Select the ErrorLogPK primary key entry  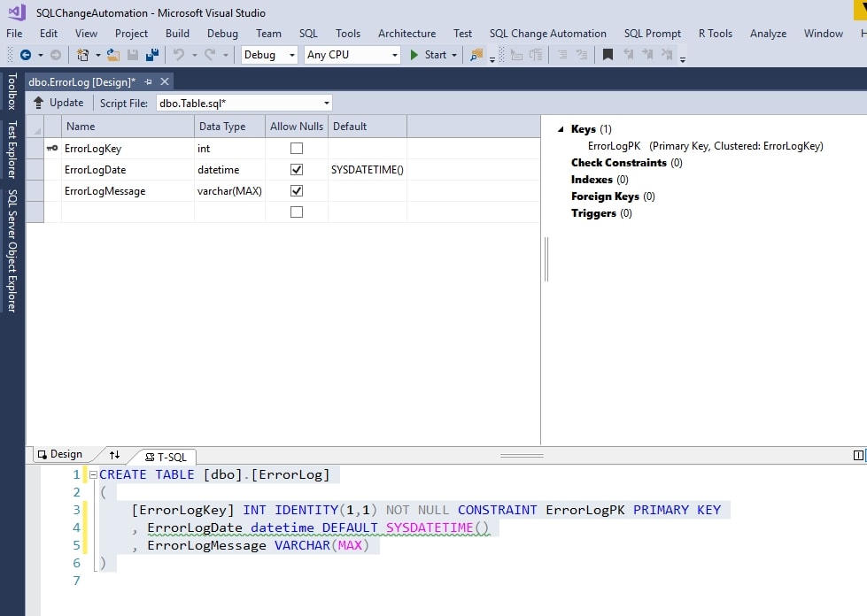705,146
